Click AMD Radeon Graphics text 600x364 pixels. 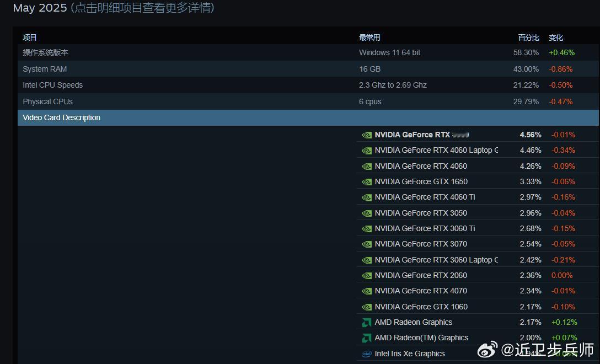[413, 322]
